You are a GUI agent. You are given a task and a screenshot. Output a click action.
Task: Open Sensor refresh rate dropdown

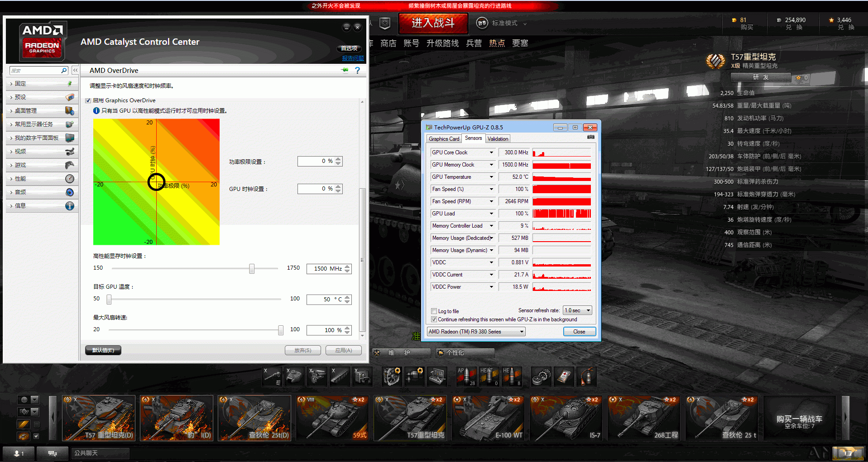coord(577,310)
